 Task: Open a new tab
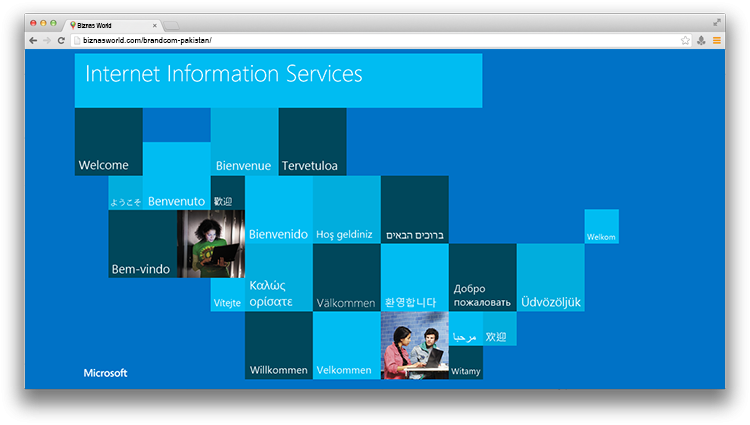(x=172, y=24)
